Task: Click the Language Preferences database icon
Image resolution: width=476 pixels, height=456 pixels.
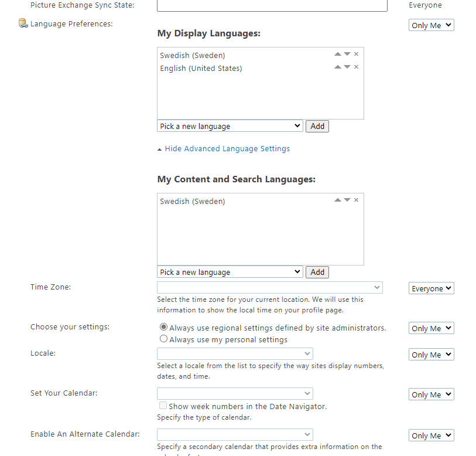Action: [23, 23]
